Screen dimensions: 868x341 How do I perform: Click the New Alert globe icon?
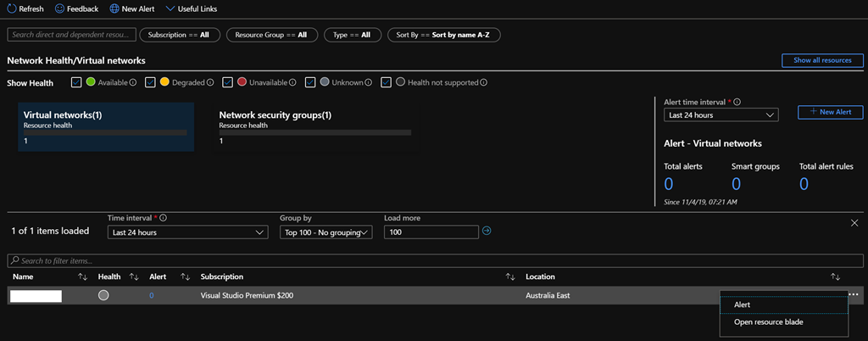114,8
